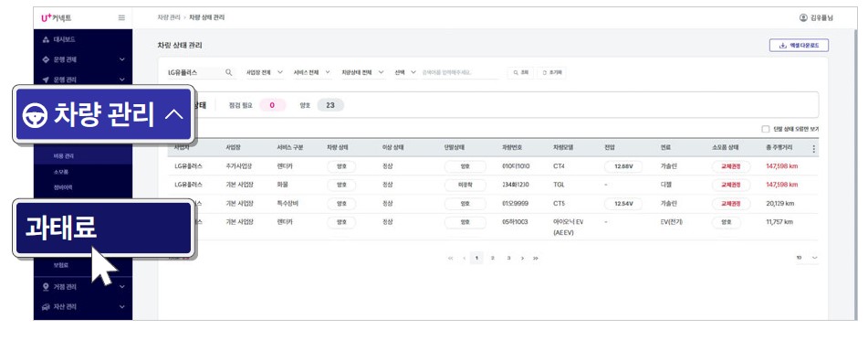Screen dimensions: 868x340
Task: Open the 차량상태 전체 dropdown
Action: [x=362, y=72]
